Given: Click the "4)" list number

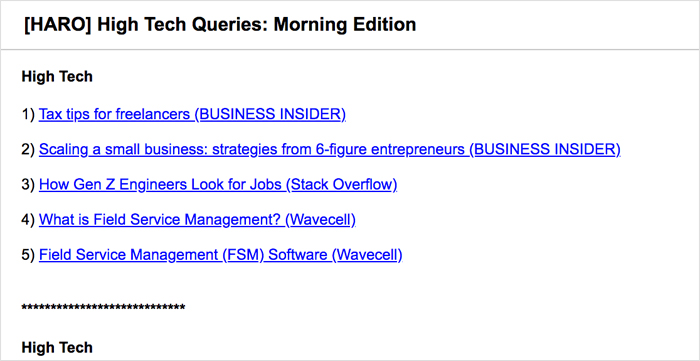Looking at the screenshot, I should tap(28, 220).
